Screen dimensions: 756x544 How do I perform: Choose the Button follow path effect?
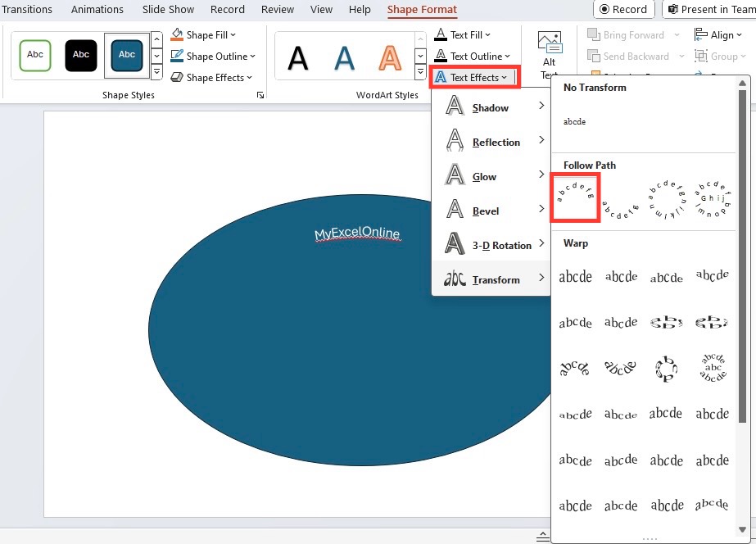click(713, 199)
